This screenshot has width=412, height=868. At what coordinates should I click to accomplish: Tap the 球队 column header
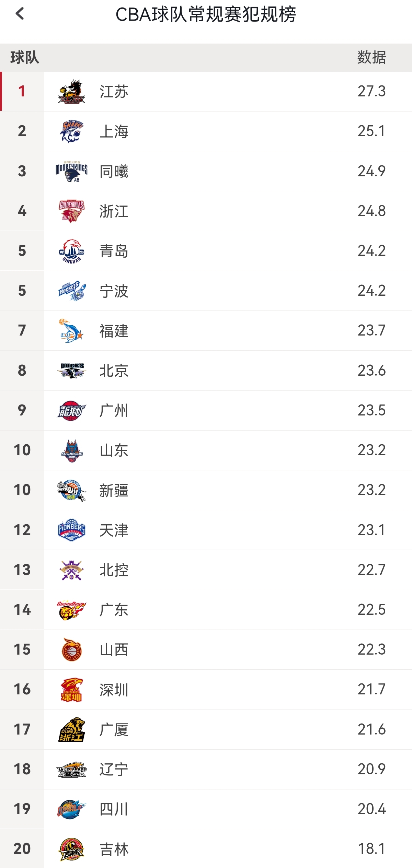tap(25, 57)
